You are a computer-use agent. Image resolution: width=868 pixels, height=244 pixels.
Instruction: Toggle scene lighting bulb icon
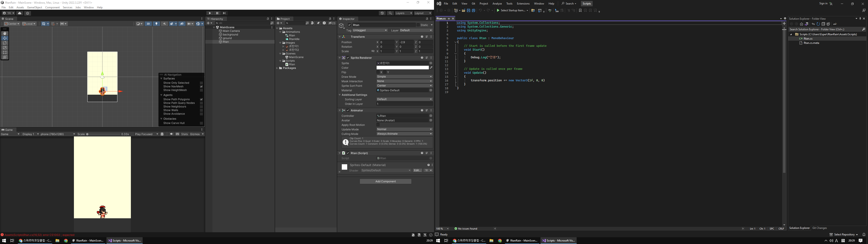(x=156, y=23)
